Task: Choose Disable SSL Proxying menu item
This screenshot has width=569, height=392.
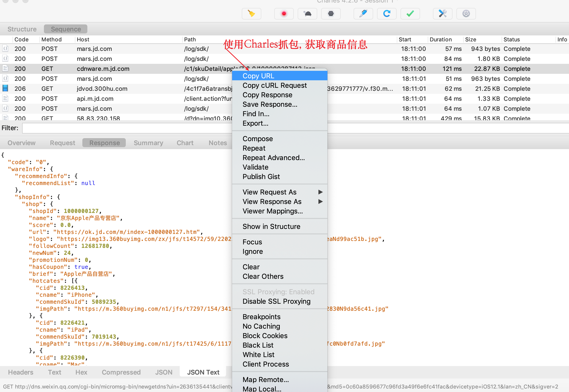Action: [x=280, y=301]
